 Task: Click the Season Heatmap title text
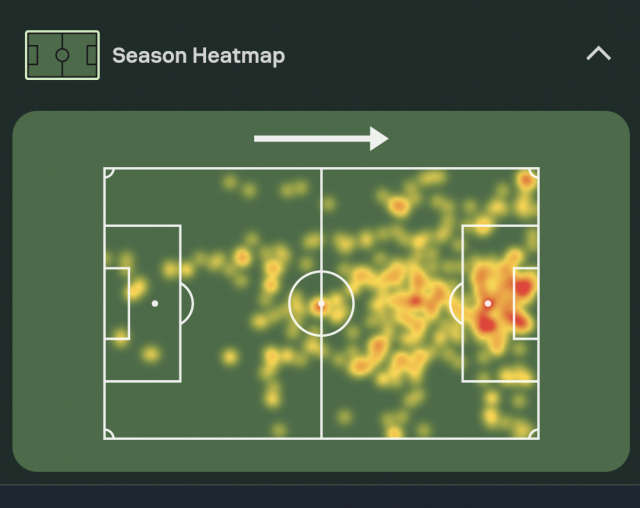(x=198, y=56)
